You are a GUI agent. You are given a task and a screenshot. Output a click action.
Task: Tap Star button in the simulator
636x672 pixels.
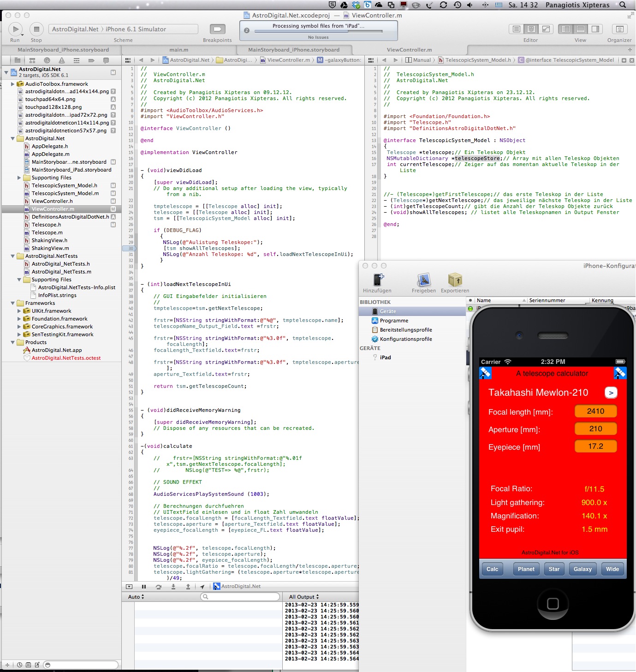click(554, 569)
